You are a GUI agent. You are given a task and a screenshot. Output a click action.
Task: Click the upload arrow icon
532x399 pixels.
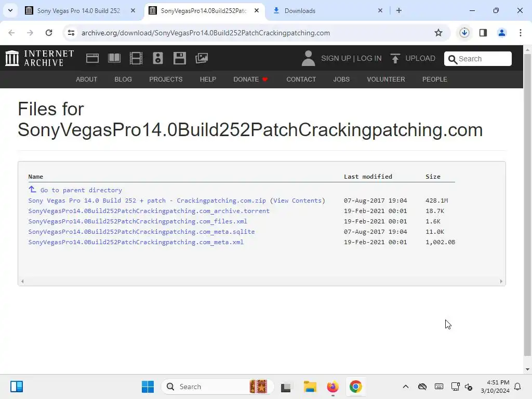tap(395, 58)
